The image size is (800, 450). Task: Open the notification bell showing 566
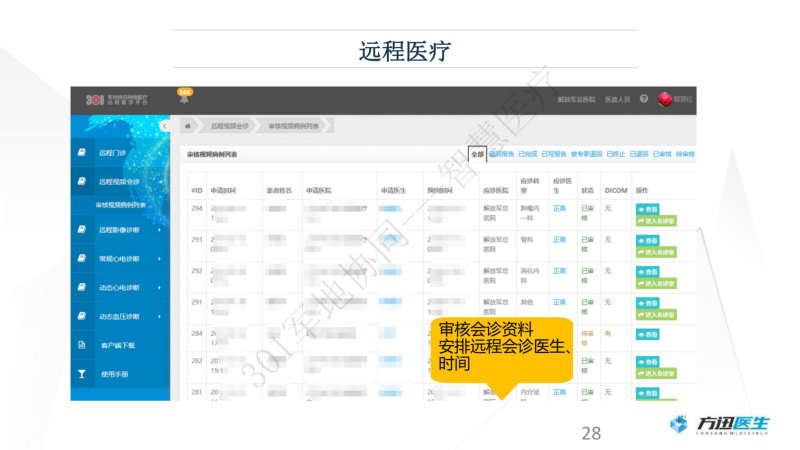tap(184, 95)
